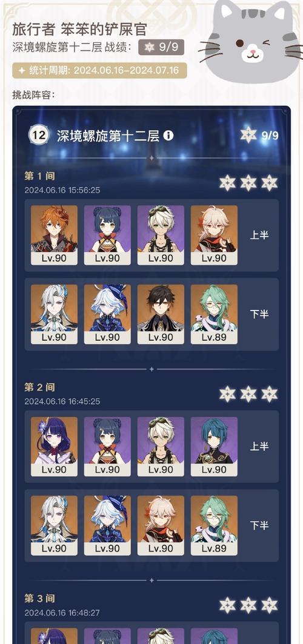Image resolution: width=303 pixels, height=644 pixels.
Task: Tap the floor 12 number badge
Action: click(39, 136)
